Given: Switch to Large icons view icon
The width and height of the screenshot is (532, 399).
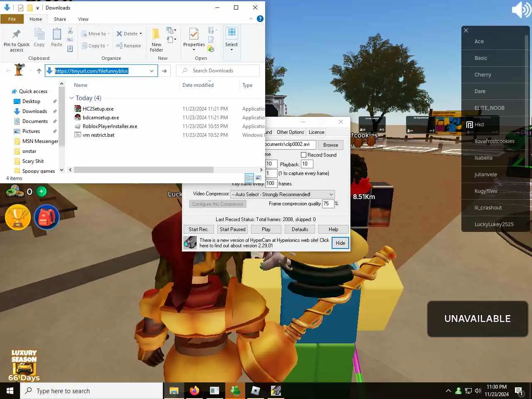Looking at the screenshot, I should (x=259, y=178).
